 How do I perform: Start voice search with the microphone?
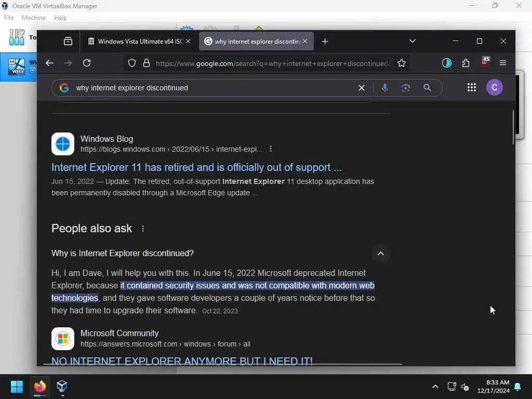click(x=385, y=88)
